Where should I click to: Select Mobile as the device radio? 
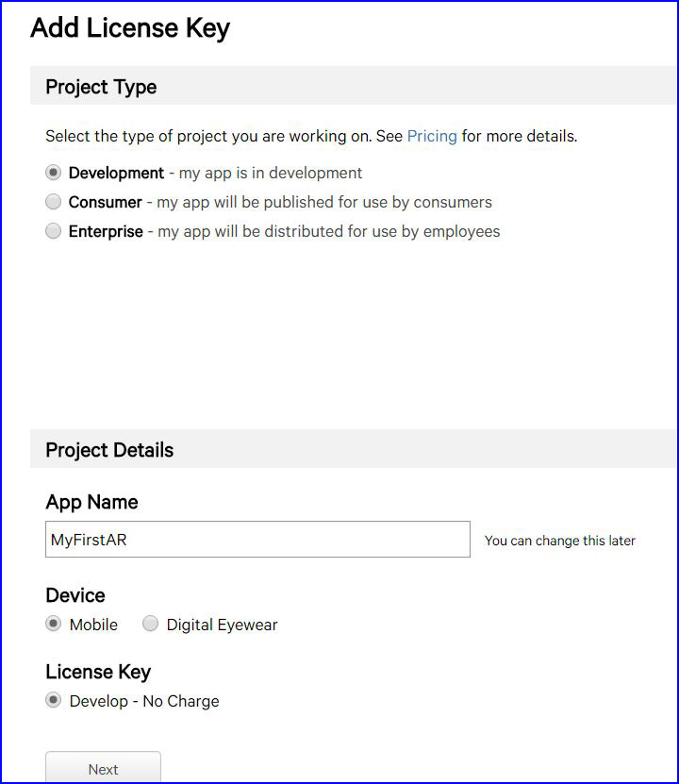53,624
